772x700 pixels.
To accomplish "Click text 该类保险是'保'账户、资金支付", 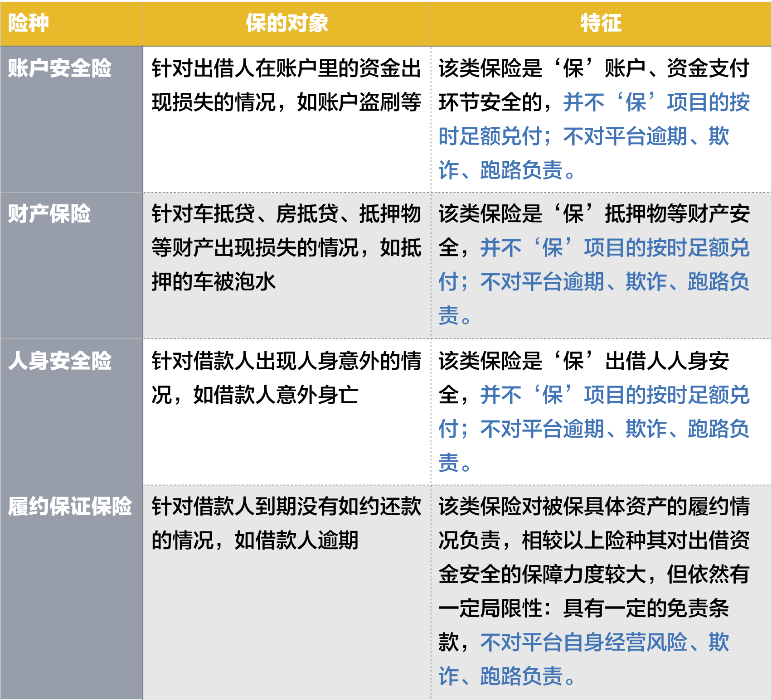I will tap(594, 68).
